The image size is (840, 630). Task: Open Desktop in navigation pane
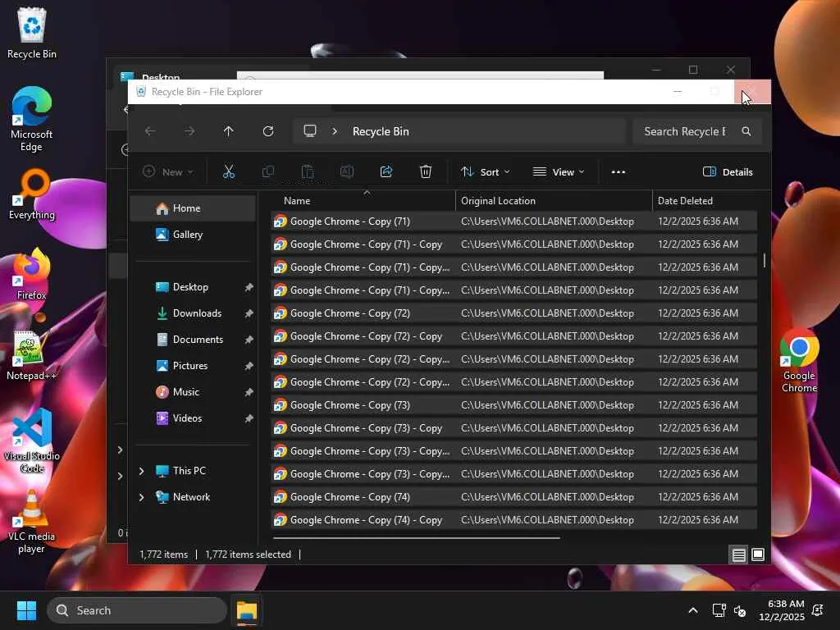pyautogui.click(x=193, y=287)
